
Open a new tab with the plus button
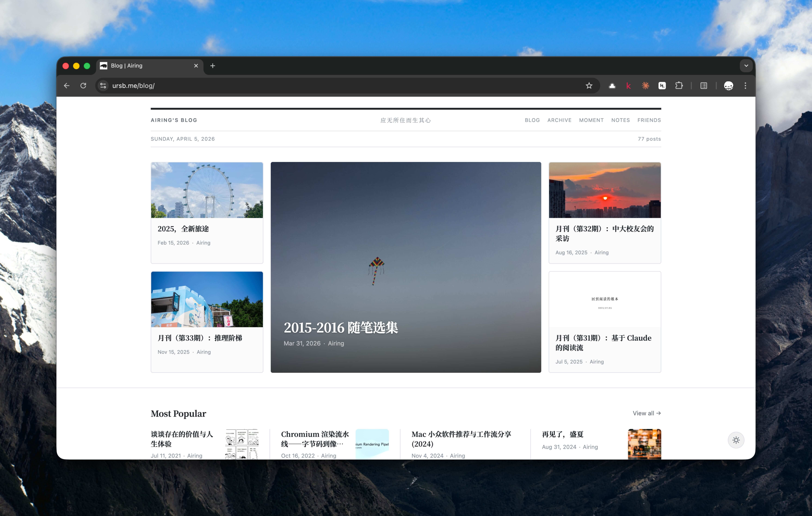pyautogui.click(x=212, y=66)
